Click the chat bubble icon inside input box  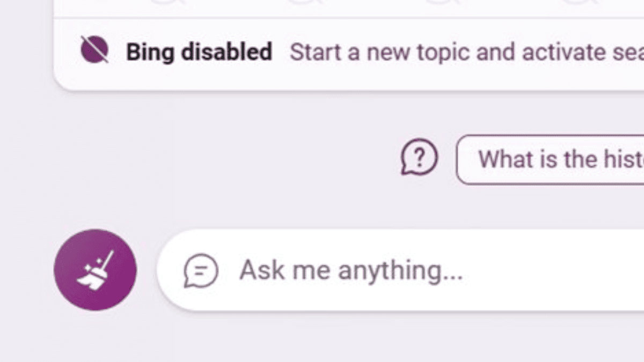pos(201,270)
